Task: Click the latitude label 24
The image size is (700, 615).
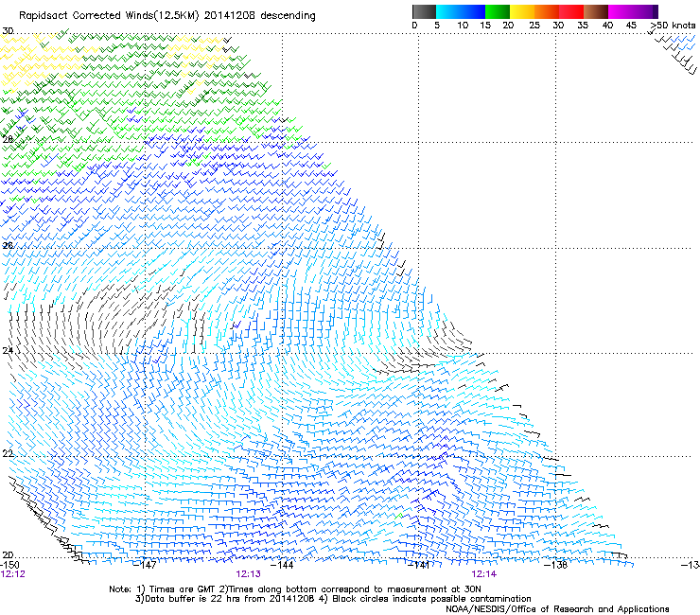Action: pyautogui.click(x=8, y=351)
